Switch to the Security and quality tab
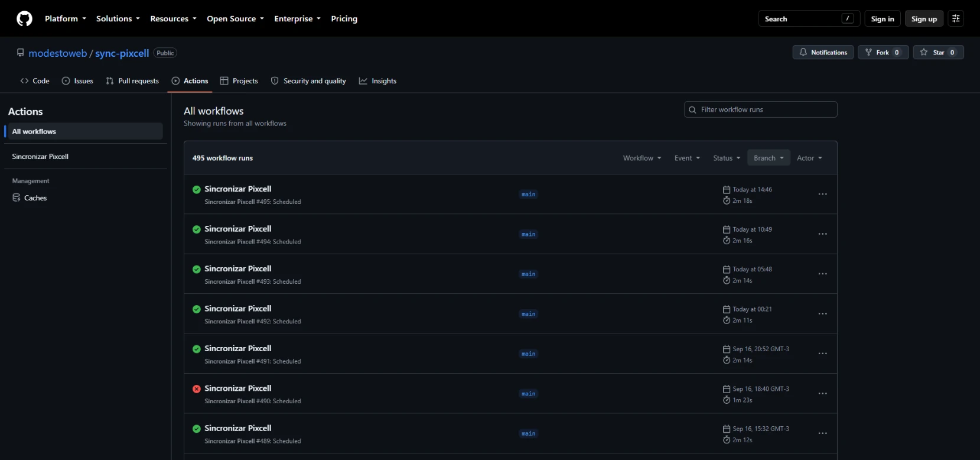The height and width of the screenshot is (460, 980). point(308,81)
